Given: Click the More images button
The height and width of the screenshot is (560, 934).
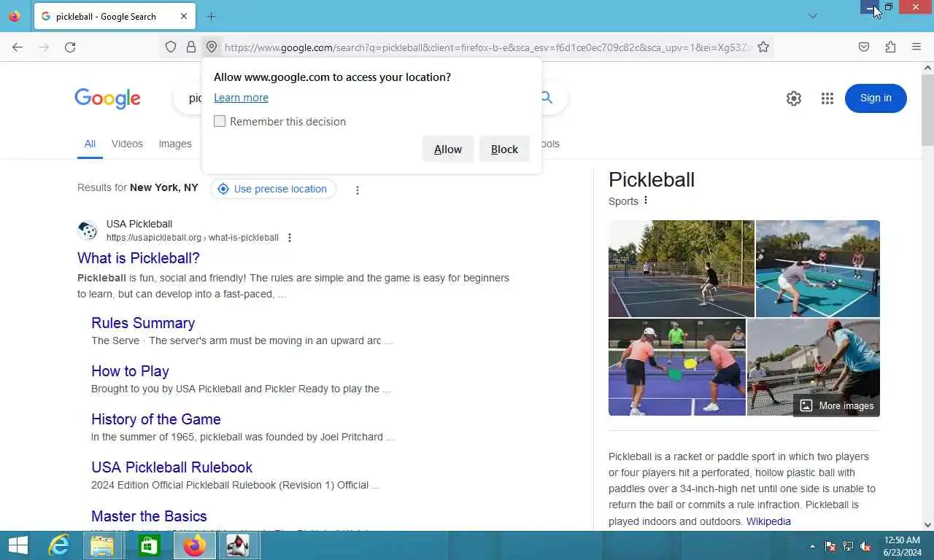Looking at the screenshot, I should (837, 406).
